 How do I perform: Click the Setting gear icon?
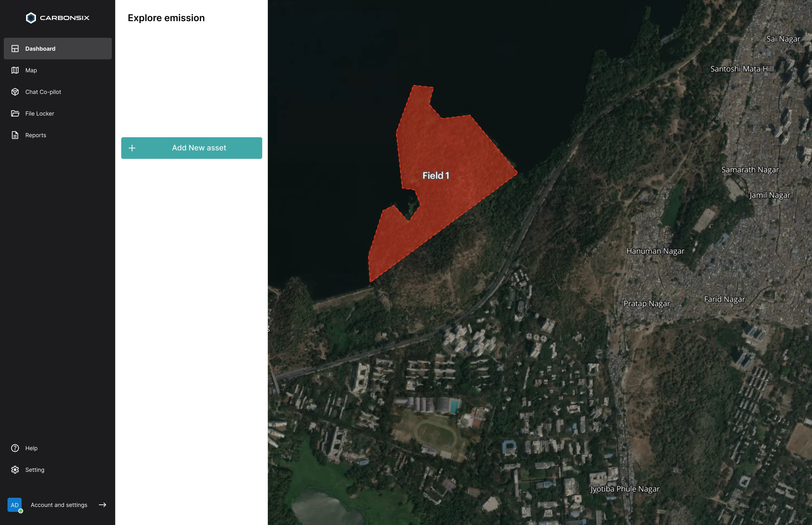pos(15,470)
